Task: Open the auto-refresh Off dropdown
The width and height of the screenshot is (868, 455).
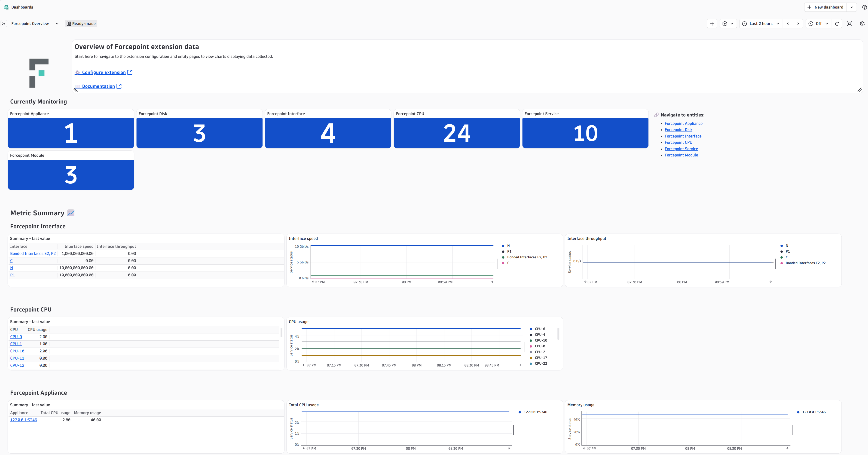Action: pyautogui.click(x=818, y=24)
